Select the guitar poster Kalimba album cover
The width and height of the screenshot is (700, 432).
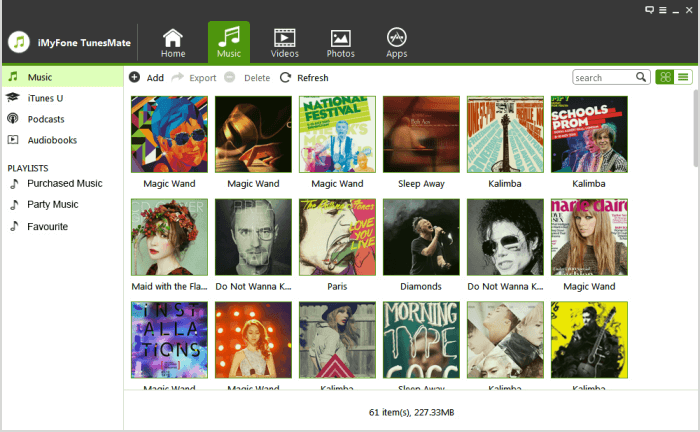click(505, 134)
